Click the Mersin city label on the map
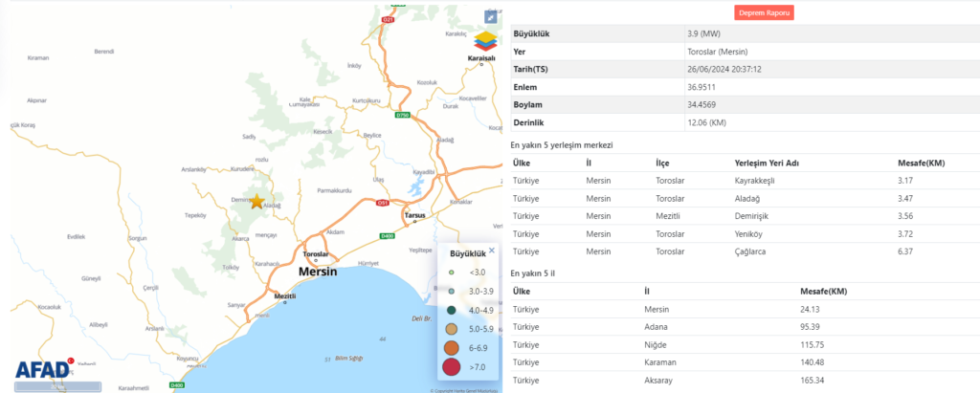980x393 pixels. pos(320,272)
